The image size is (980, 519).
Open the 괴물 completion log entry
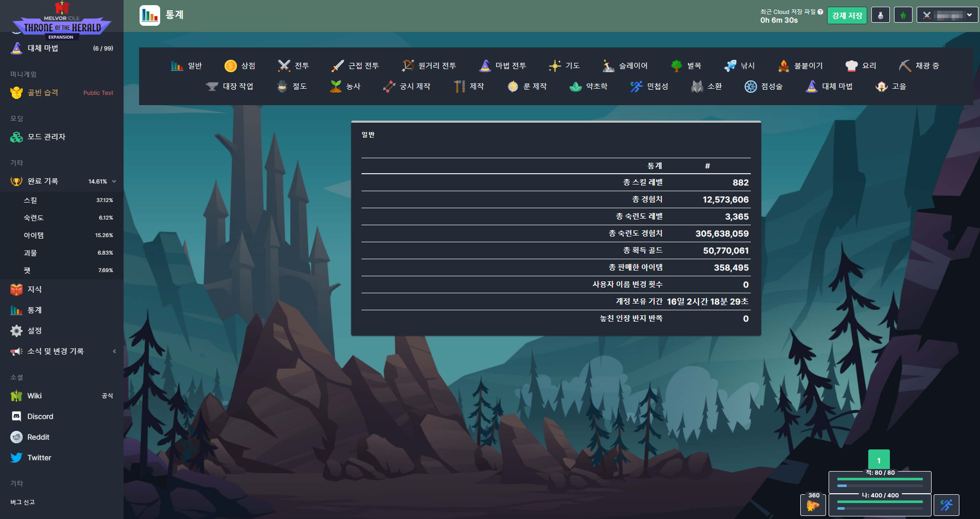(x=62, y=253)
